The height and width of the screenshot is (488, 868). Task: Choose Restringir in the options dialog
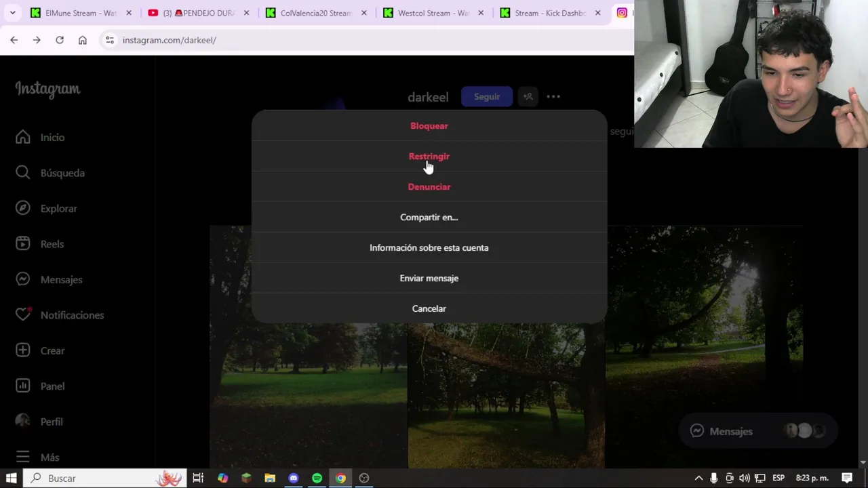(429, 156)
